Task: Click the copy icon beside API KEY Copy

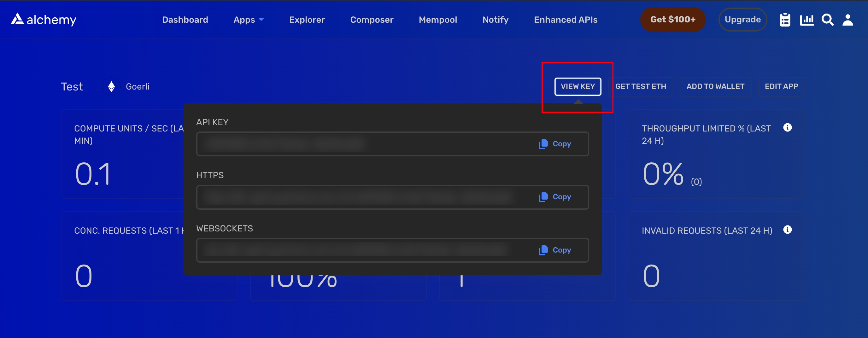Action: pyautogui.click(x=543, y=144)
